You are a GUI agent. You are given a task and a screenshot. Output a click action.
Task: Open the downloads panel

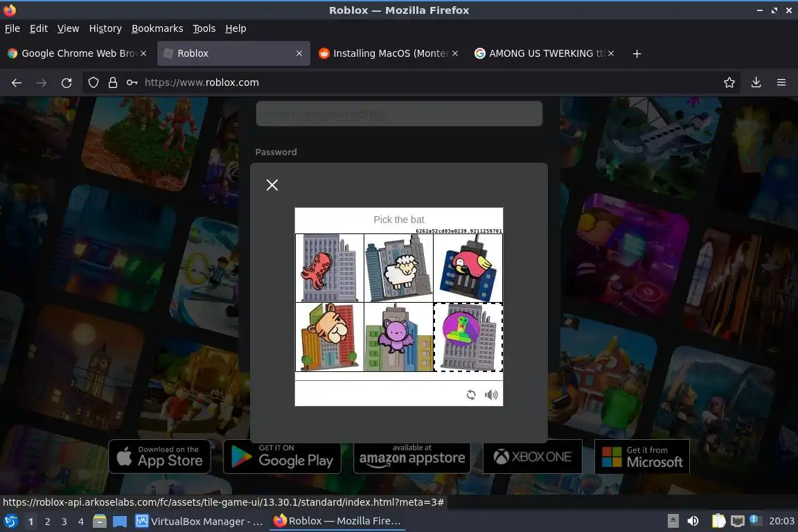756,82
